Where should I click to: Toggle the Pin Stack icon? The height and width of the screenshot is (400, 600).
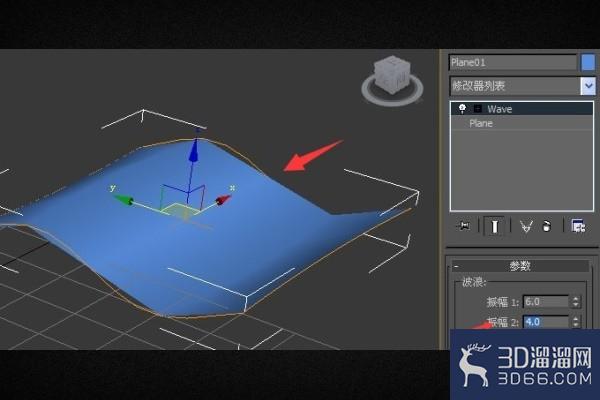[x=463, y=226]
